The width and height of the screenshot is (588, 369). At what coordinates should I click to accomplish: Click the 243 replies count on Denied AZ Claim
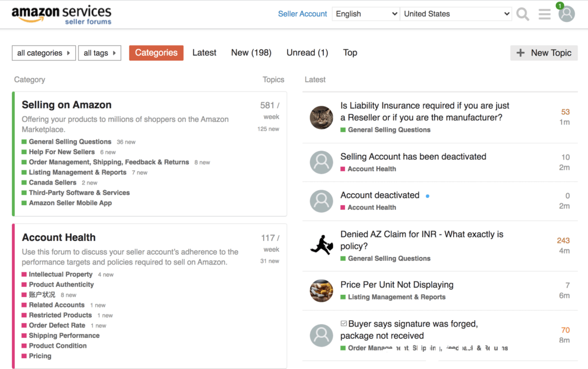(563, 241)
